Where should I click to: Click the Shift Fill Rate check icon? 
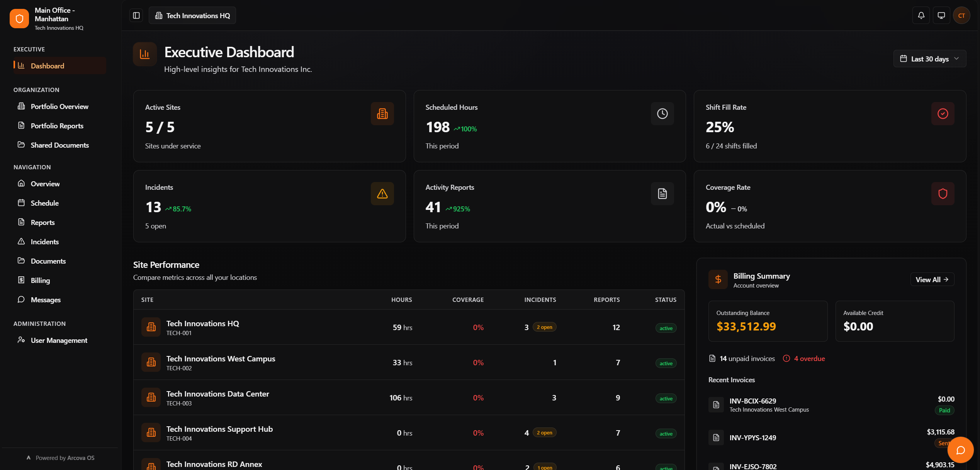point(943,114)
